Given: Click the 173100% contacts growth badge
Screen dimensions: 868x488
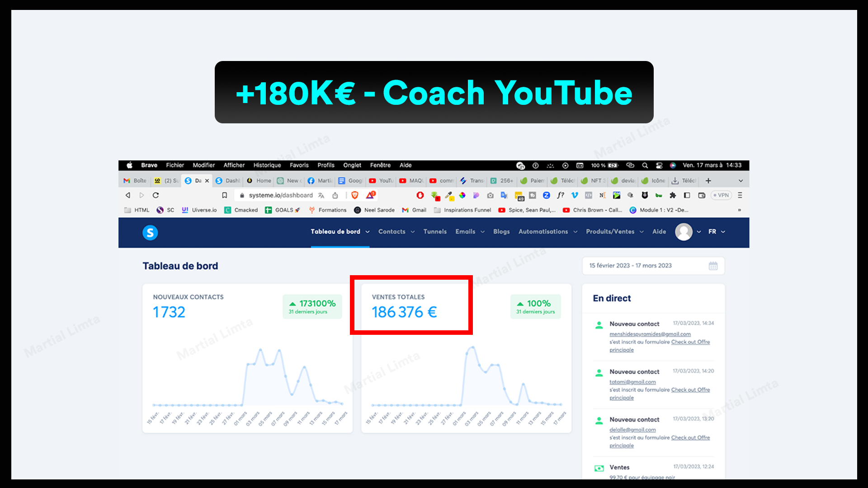Looking at the screenshot, I should click(312, 307).
